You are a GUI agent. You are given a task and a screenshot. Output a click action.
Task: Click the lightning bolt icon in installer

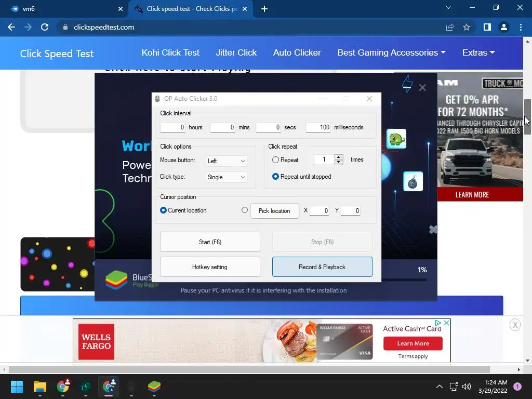coord(407,84)
